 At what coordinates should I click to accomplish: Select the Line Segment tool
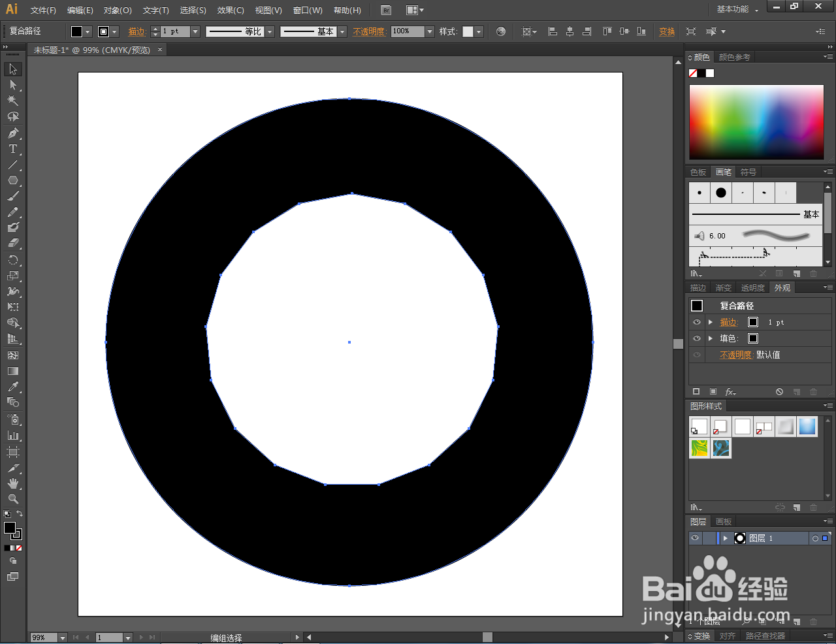[x=12, y=165]
